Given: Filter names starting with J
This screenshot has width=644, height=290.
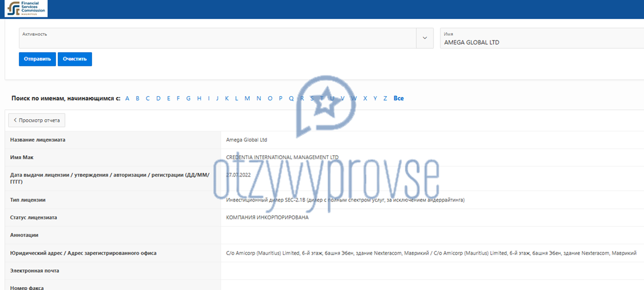Looking at the screenshot, I should click(x=217, y=98).
